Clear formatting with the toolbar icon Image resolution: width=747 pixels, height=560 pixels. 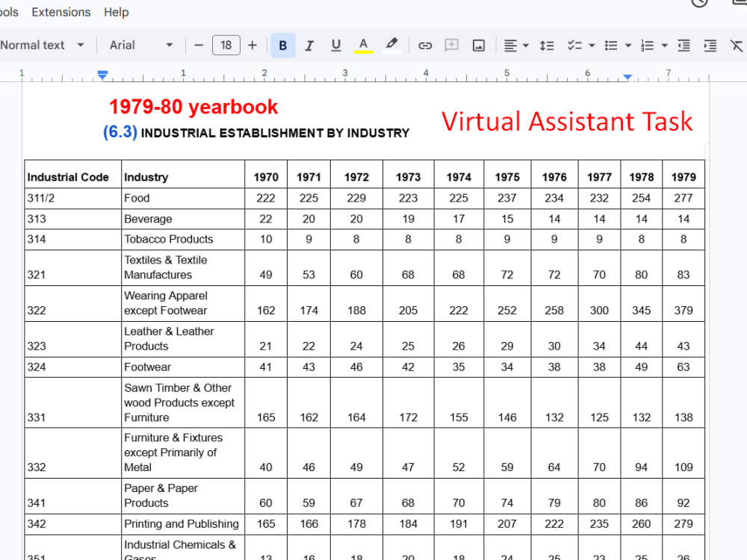click(737, 46)
